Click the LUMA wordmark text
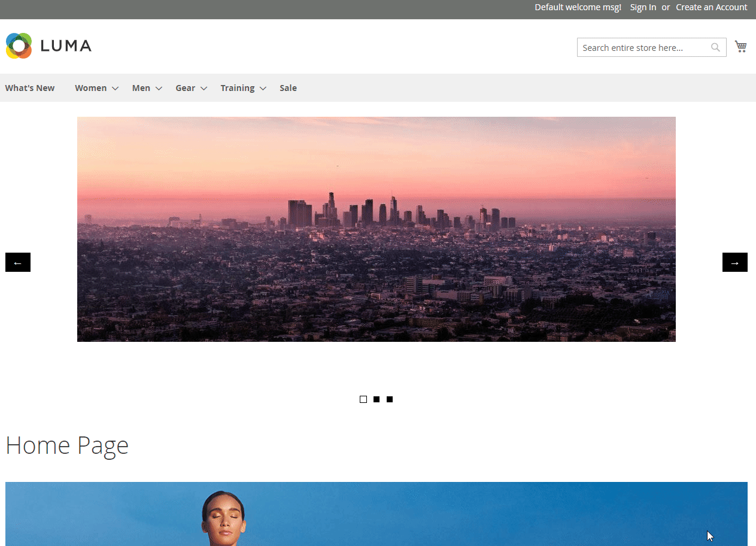The width and height of the screenshot is (756, 546). coord(66,46)
